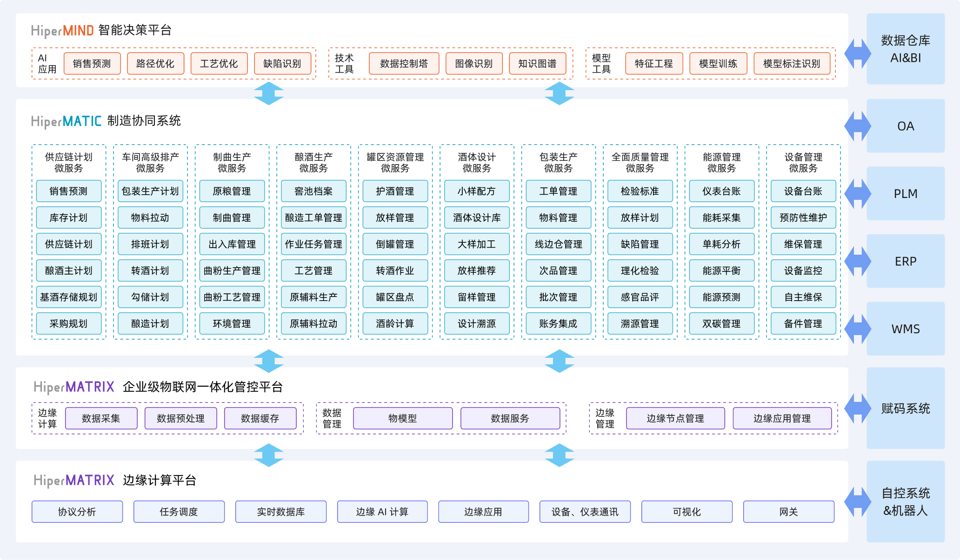Click the 边缘 AI 计算 box

click(382, 512)
